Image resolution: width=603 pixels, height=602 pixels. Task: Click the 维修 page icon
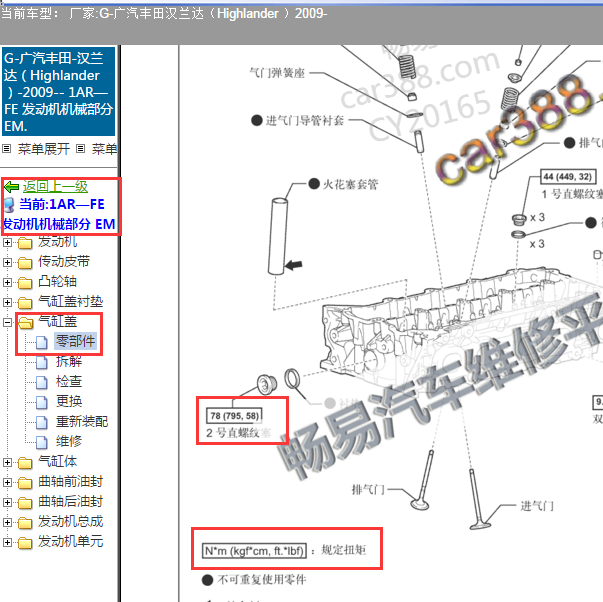coord(42,442)
